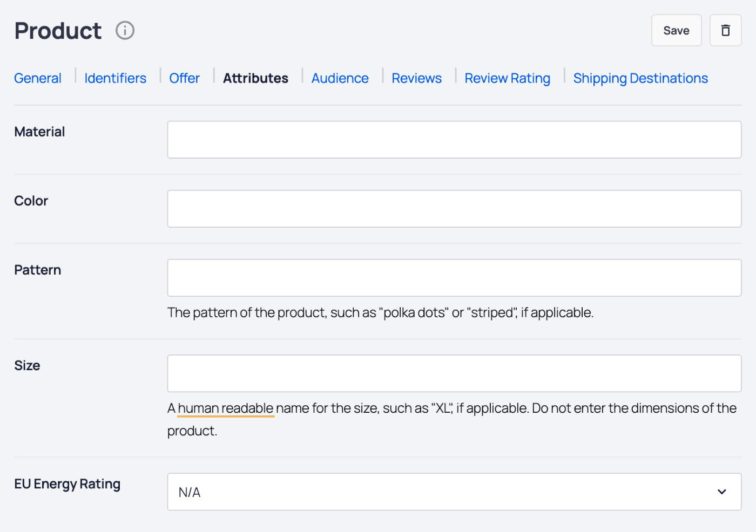This screenshot has height=532, width=756.
Task: Open the EU Energy Rating dropdown chevron
Action: (721, 492)
